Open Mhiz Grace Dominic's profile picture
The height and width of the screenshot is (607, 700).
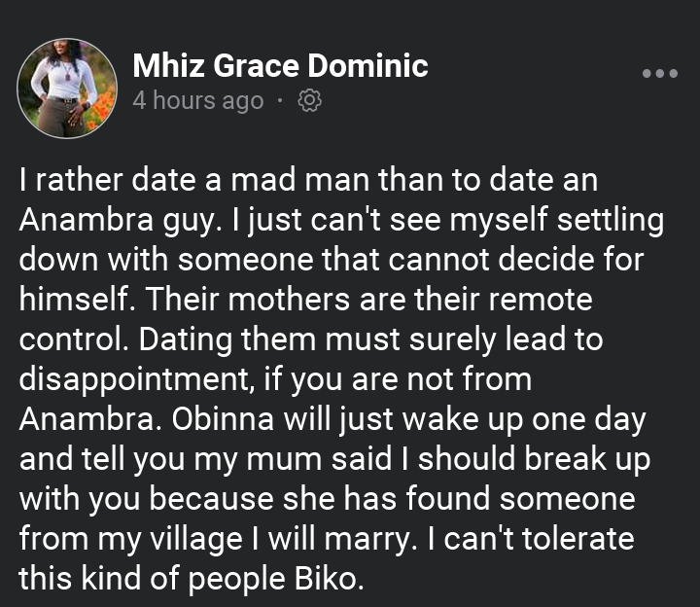[x=66, y=88]
